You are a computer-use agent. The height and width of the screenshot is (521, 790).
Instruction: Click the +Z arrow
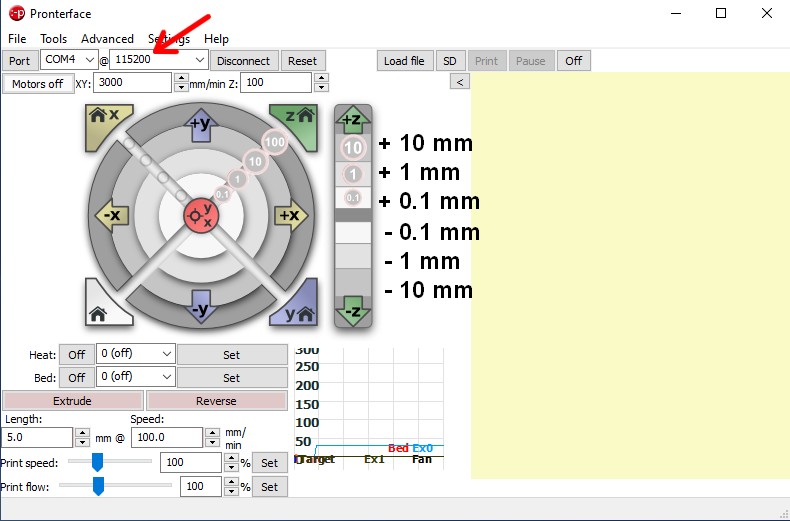coord(353,119)
